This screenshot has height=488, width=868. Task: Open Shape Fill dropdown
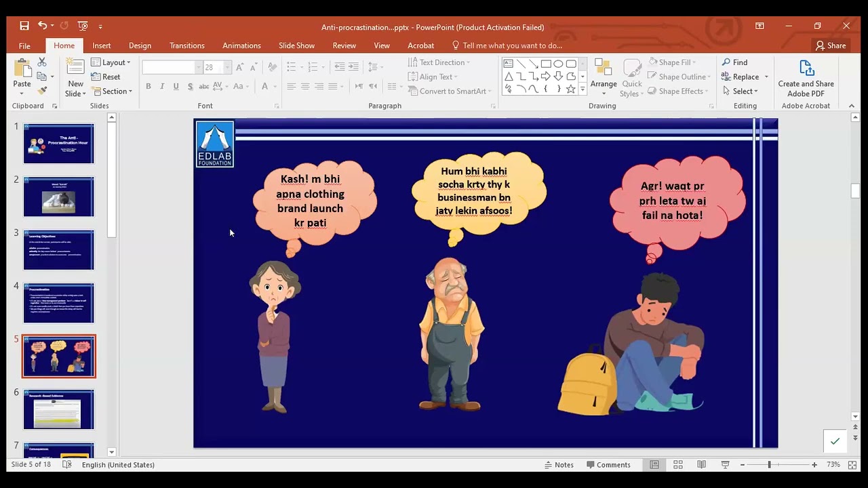(x=672, y=62)
